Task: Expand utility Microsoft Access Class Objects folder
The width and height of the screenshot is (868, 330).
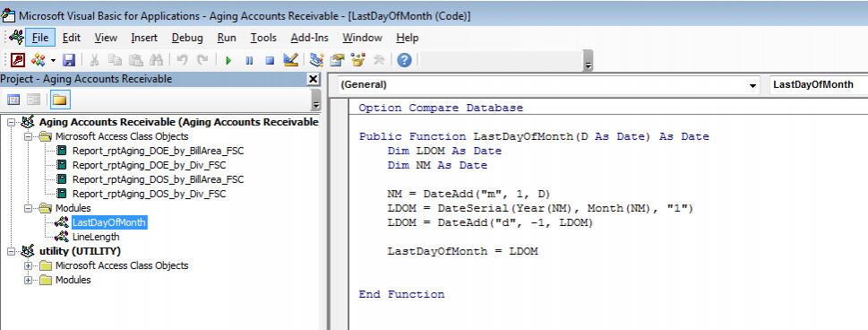Action: point(28,265)
